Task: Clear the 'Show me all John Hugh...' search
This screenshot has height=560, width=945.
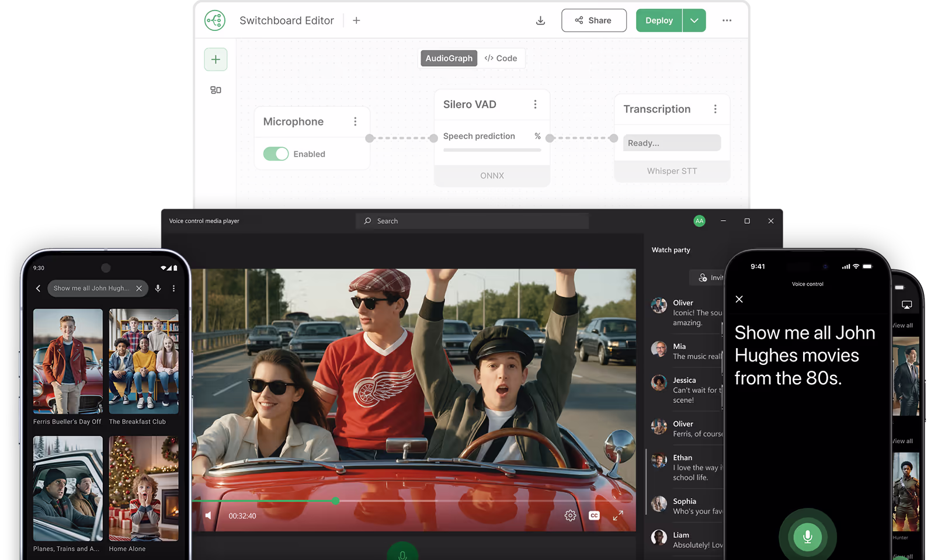Action: click(x=139, y=288)
